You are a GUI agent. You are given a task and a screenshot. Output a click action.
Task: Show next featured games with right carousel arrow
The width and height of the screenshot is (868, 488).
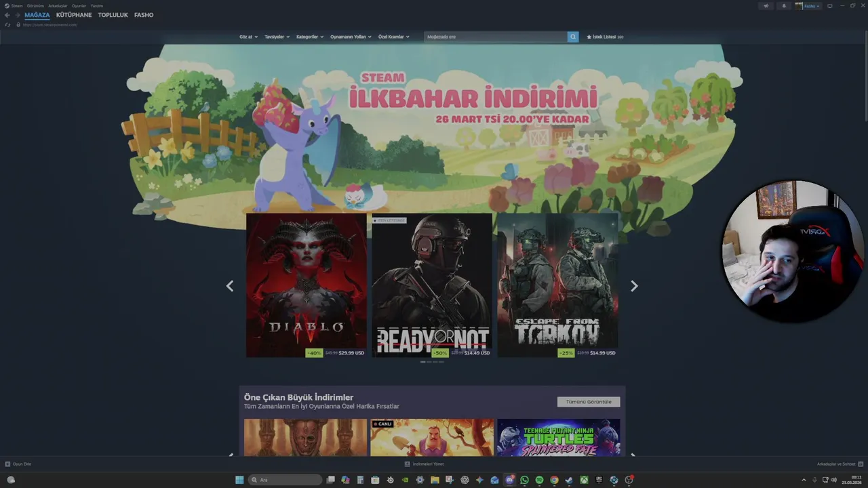pyautogui.click(x=634, y=286)
